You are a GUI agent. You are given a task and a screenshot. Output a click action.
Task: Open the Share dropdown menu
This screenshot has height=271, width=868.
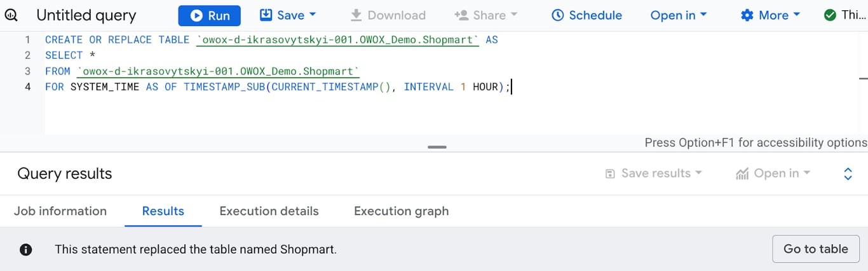click(x=486, y=15)
